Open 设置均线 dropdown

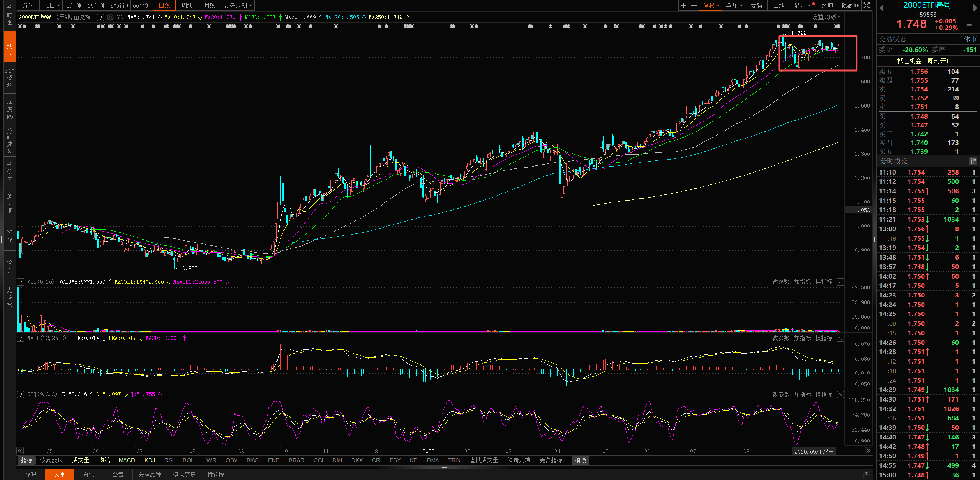coord(826,17)
